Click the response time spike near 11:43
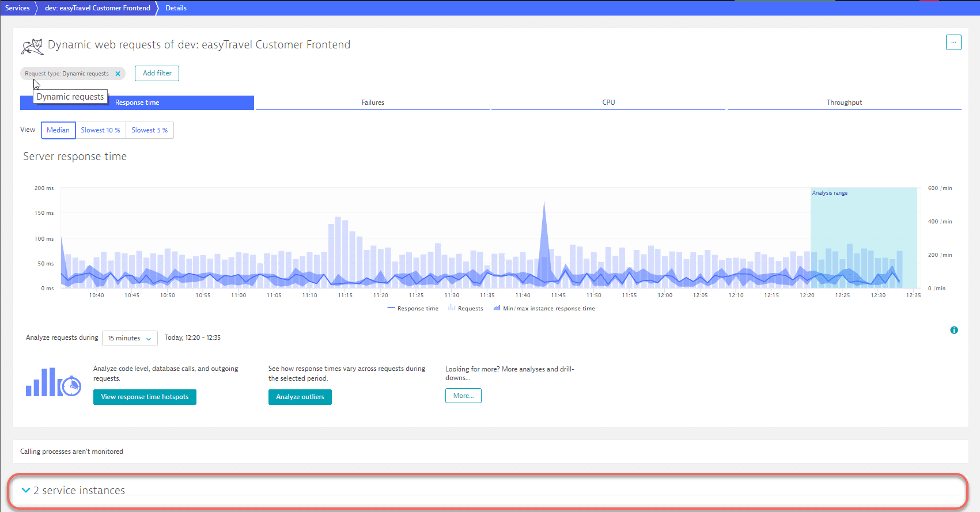This screenshot has width=980, height=512. click(544, 242)
